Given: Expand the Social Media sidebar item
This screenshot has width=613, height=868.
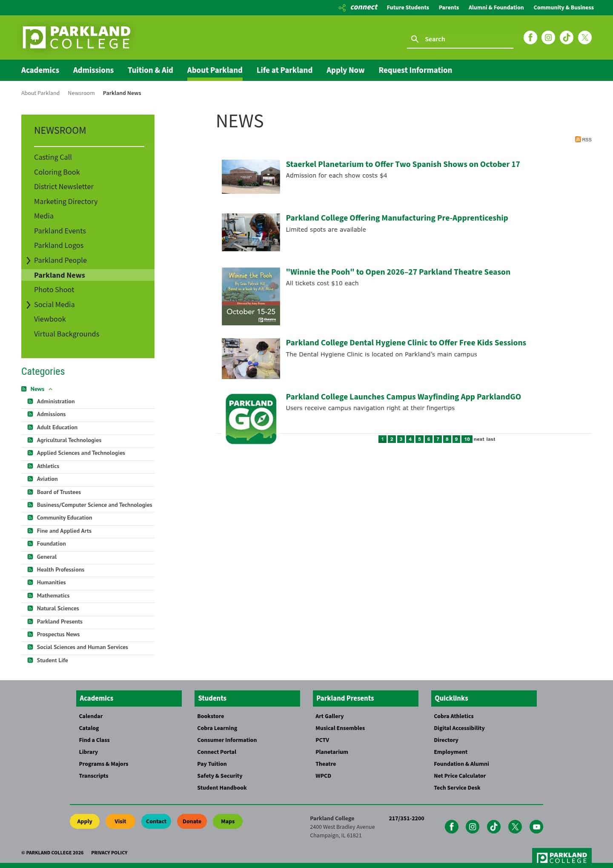Looking at the screenshot, I should [x=29, y=305].
